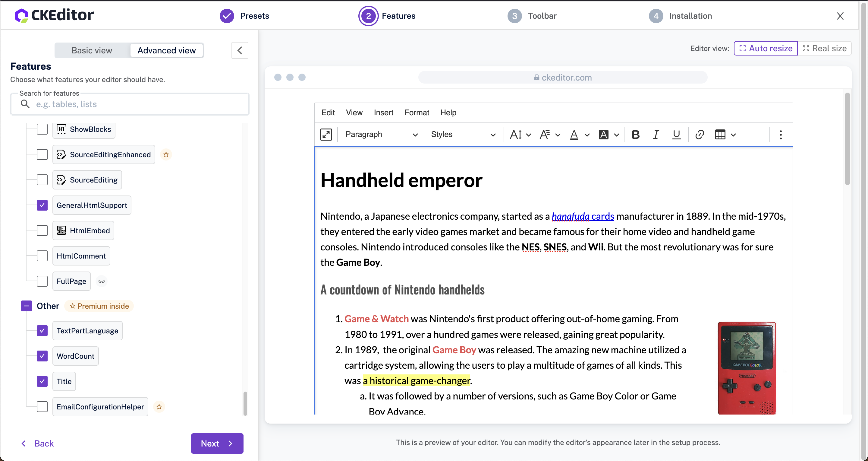Click the SourceEditing feature icon
Viewport: 868px width, 461px height.
61,180
